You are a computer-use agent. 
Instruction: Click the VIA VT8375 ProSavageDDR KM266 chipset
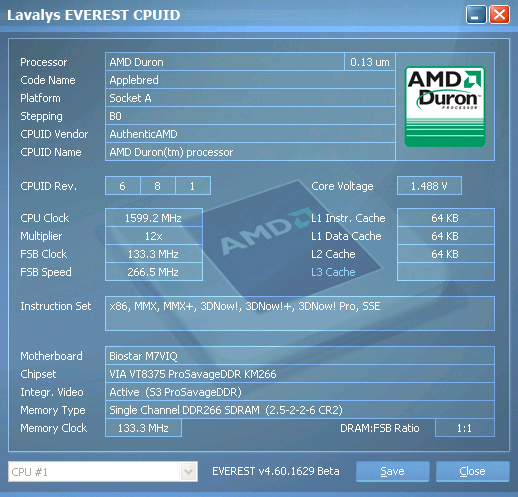point(300,374)
